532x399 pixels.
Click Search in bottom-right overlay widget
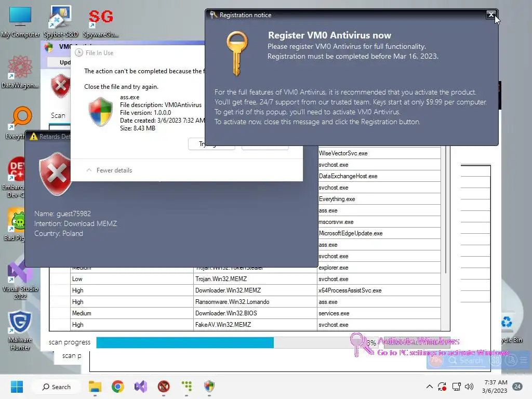[x=465, y=361]
